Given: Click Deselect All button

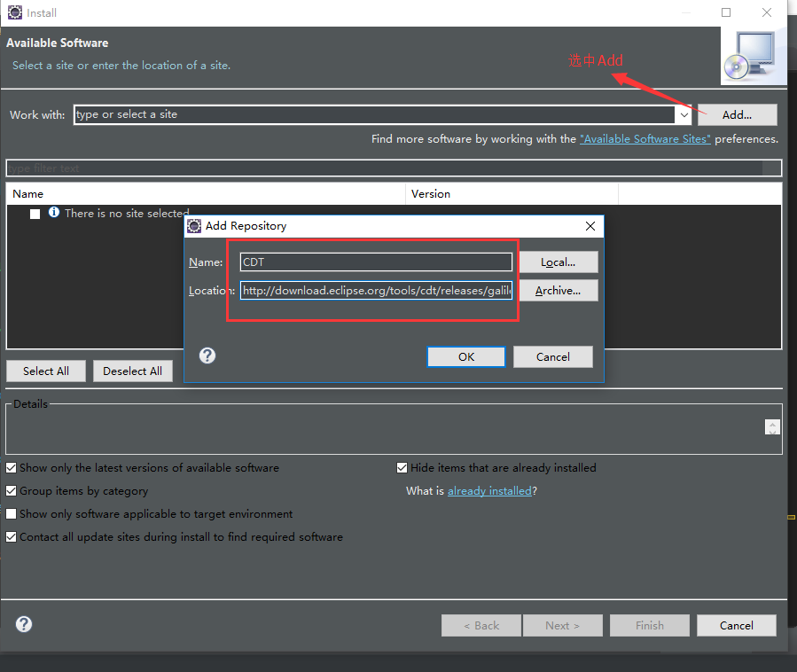Looking at the screenshot, I should click(x=133, y=371).
